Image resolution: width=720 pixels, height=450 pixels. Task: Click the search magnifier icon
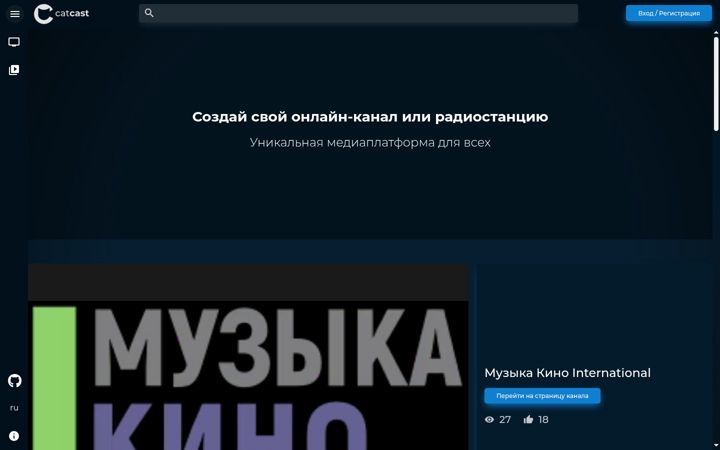point(149,13)
